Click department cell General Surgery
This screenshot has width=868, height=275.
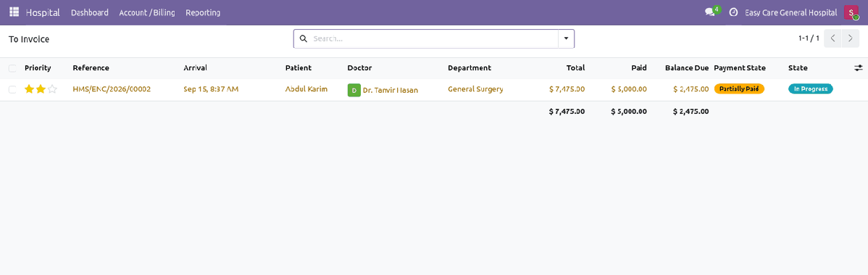(475, 89)
